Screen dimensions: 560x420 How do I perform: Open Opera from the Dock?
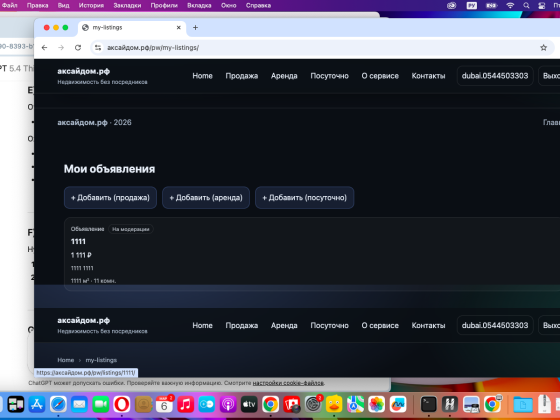click(122, 404)
